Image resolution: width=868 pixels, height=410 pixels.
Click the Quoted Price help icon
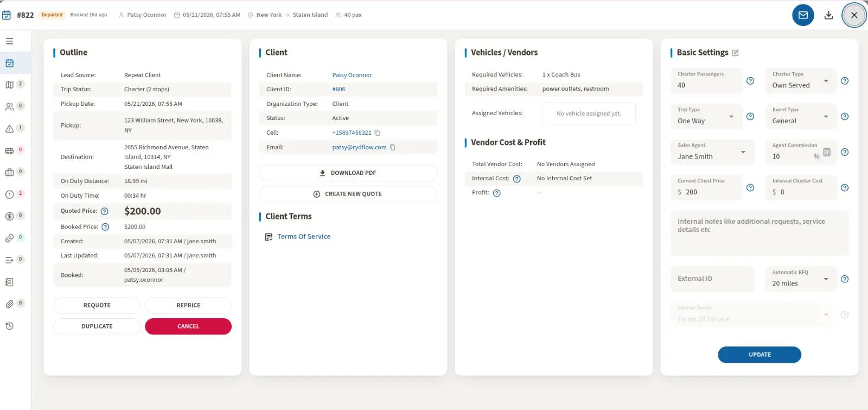(x=105, y=211)
